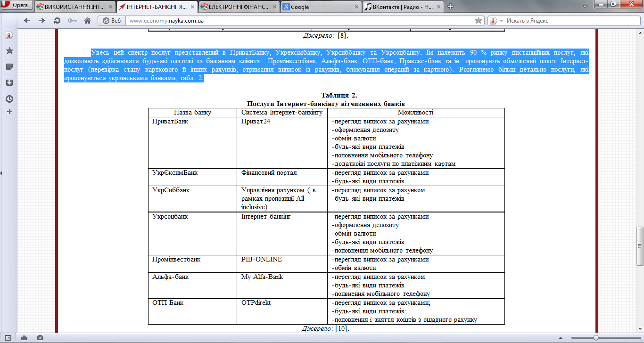Minimize the Opera window
This screenshot has width=644, height=343.
(x=600, y=4)
